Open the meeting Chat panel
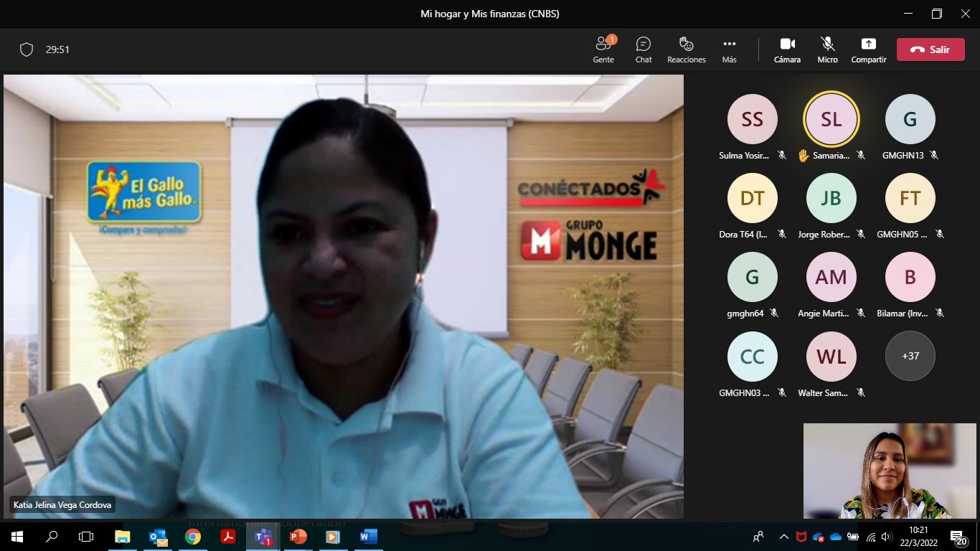The width and height of the screenshot is (980, 551). tap(644, 50)
